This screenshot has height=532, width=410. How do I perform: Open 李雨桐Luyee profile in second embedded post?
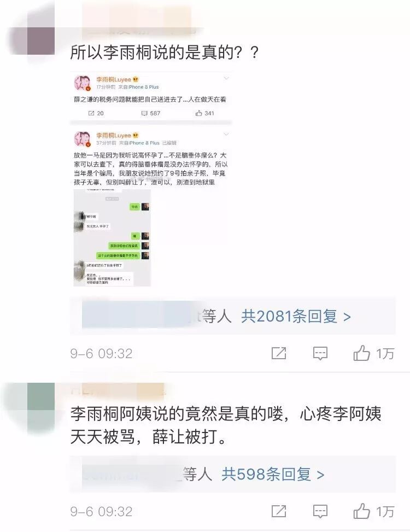click(x=114, y=136)
